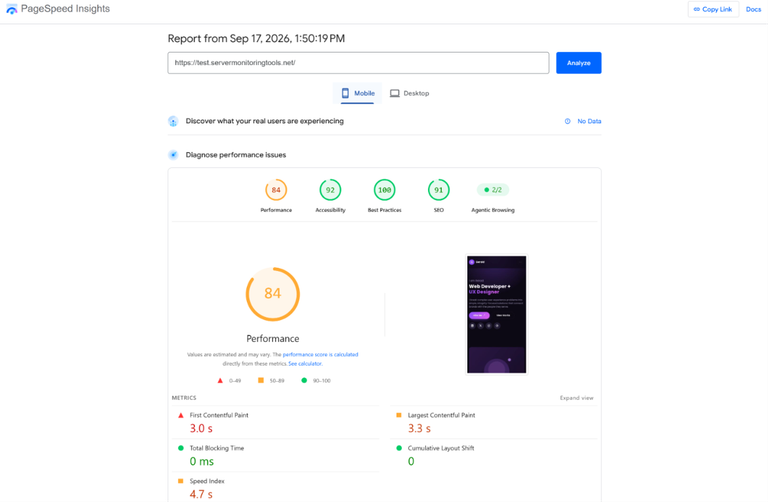Open the performance score is calculated link

(x=320, y=354)
